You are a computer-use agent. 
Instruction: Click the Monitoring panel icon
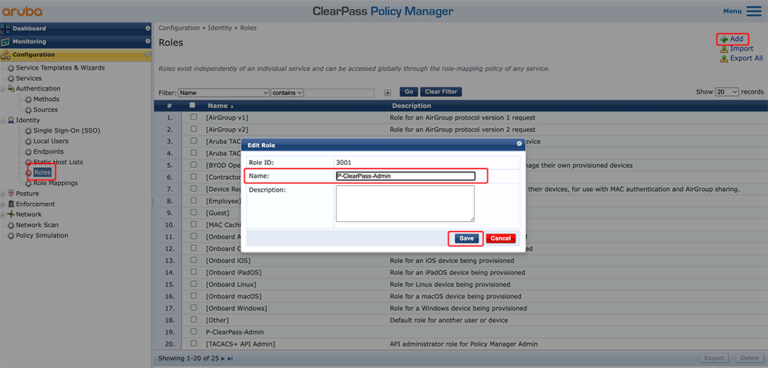tap(5, 42)
